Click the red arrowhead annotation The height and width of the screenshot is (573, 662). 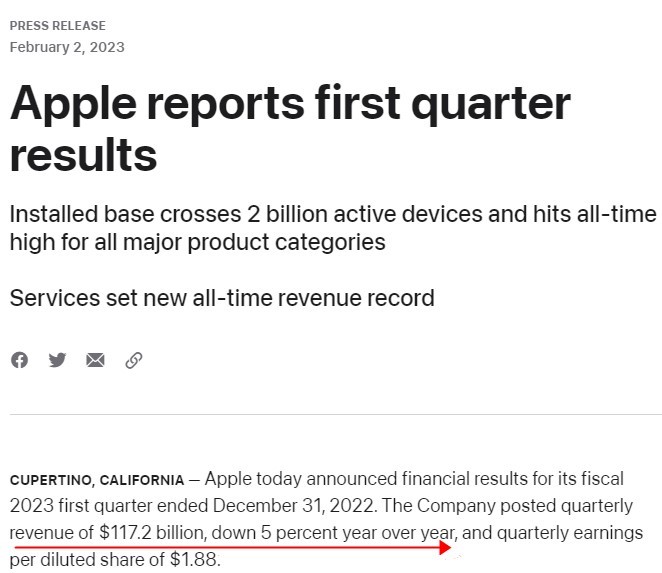tap(445, 547)
